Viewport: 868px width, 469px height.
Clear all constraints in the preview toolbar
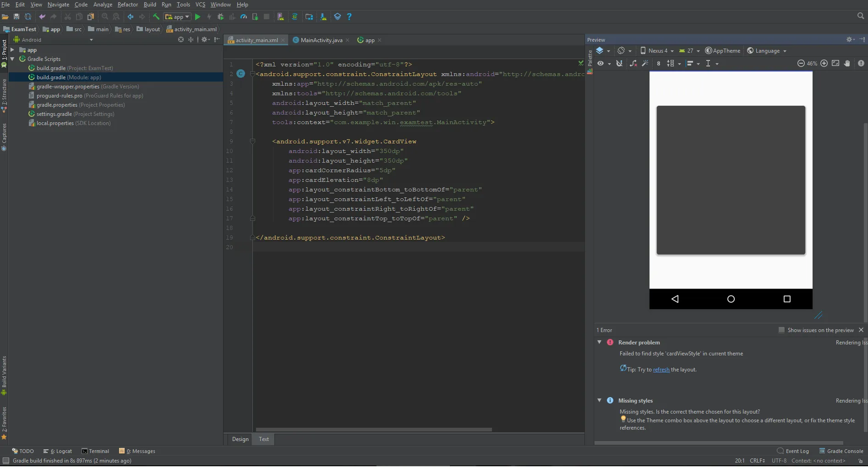pyautogui.click(x=633, y=64)
